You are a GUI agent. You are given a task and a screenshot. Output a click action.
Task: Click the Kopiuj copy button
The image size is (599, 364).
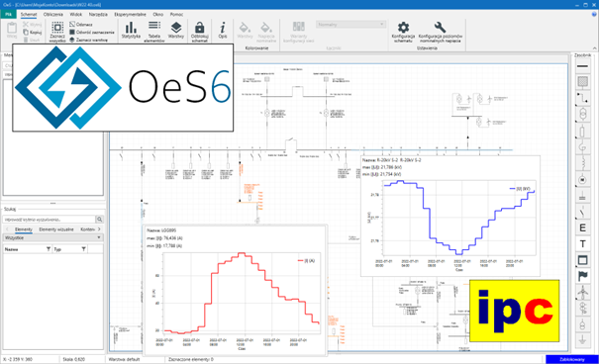click(33, 32)
